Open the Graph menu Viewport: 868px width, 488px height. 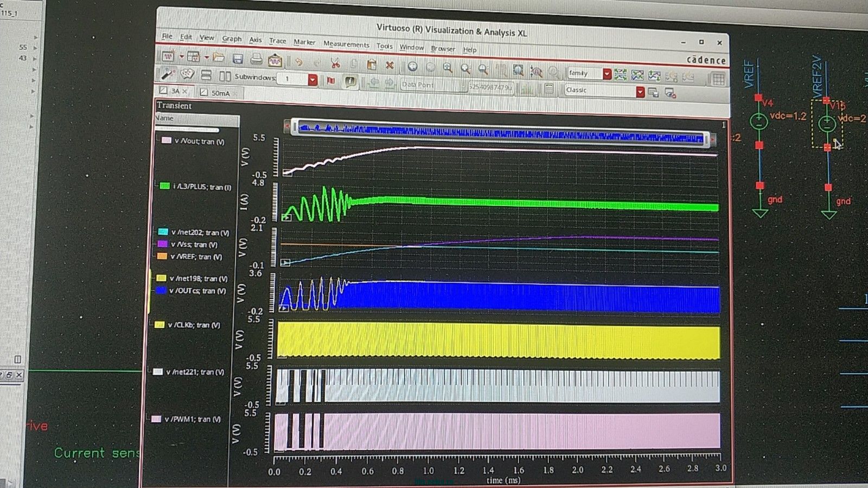[232, 38]
